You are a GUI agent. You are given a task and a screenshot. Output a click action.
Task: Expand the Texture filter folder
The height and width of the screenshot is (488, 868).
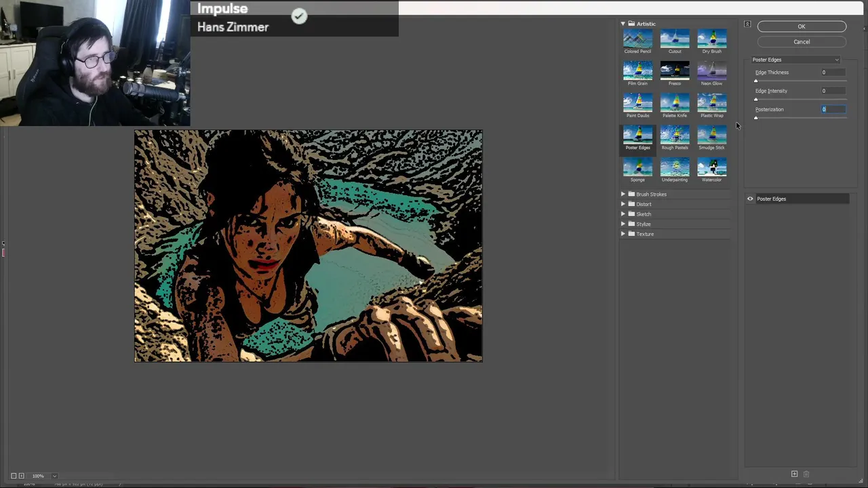[x=623, y=234]
